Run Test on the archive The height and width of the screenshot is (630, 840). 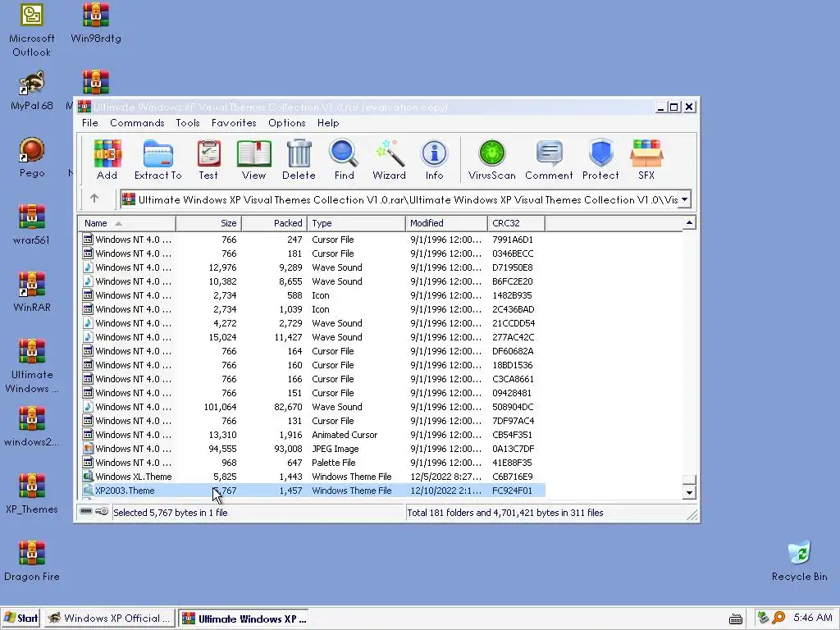click(208, 160)
